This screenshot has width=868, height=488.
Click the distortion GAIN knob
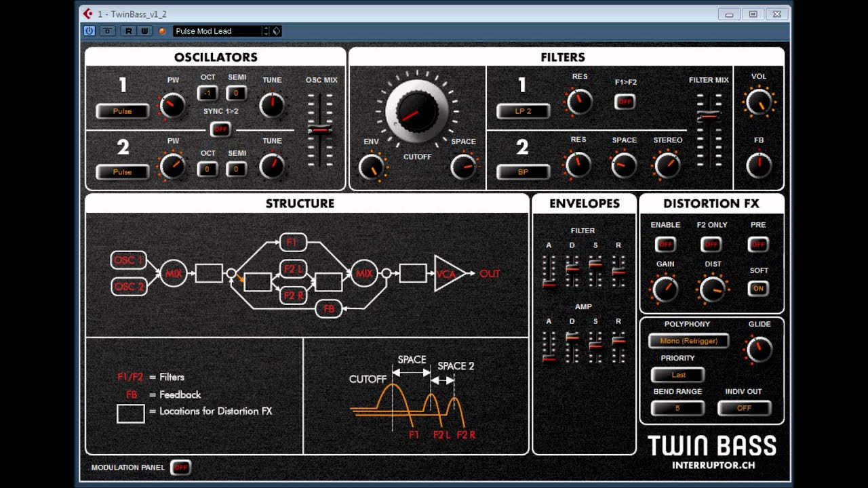(x=665, y=289)
